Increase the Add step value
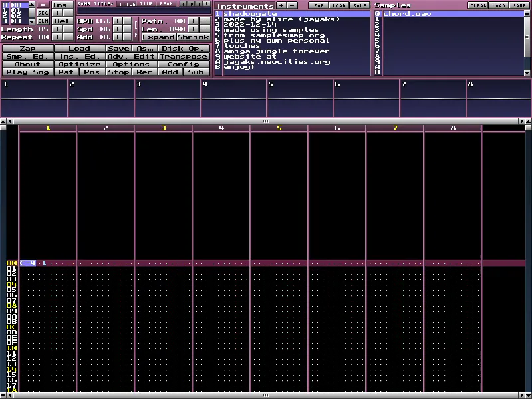The width and height of the screenshot is (532, 399). coord(118,37)
